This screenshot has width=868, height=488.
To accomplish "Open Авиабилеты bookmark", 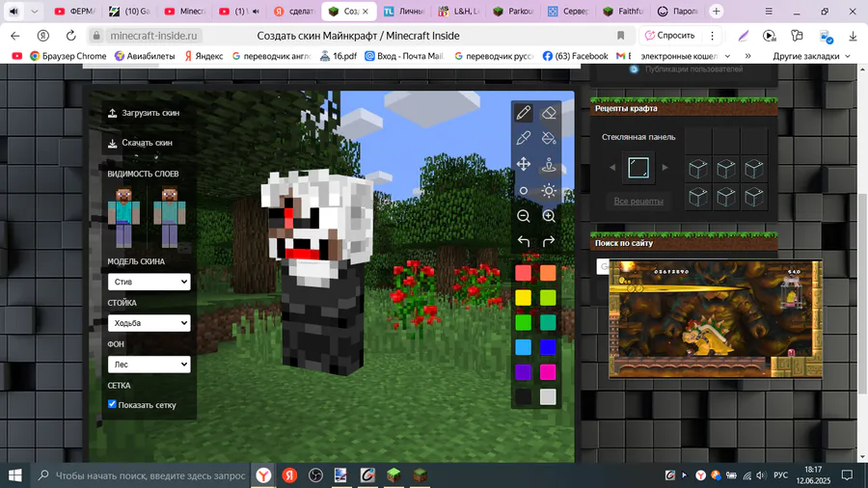I will tap(145, 56).
